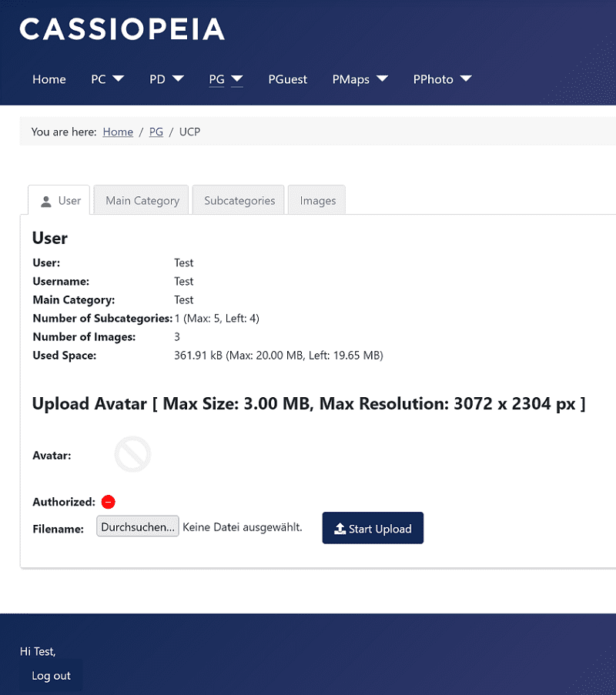Follow the Home breadcrumb link

point(118,132)
